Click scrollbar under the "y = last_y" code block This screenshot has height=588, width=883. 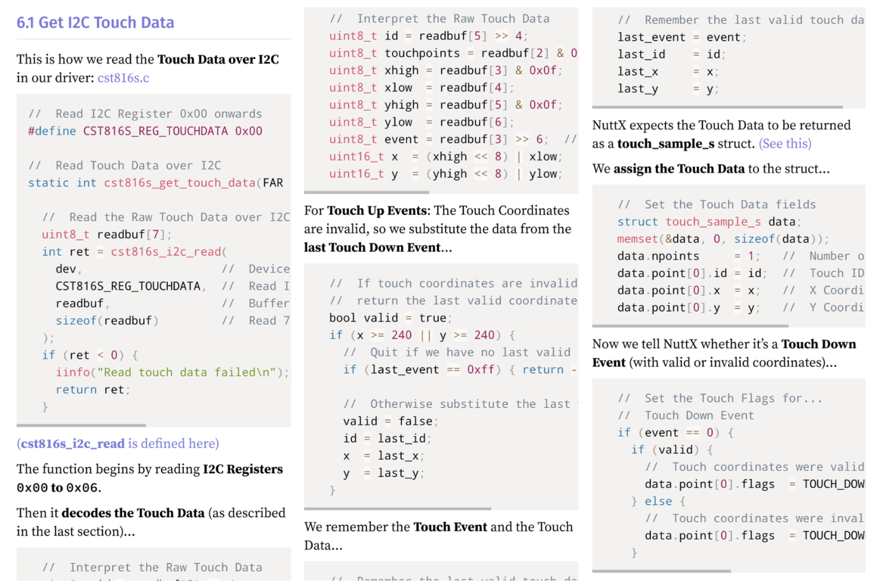pyautogui.click(x=397, y=509)
